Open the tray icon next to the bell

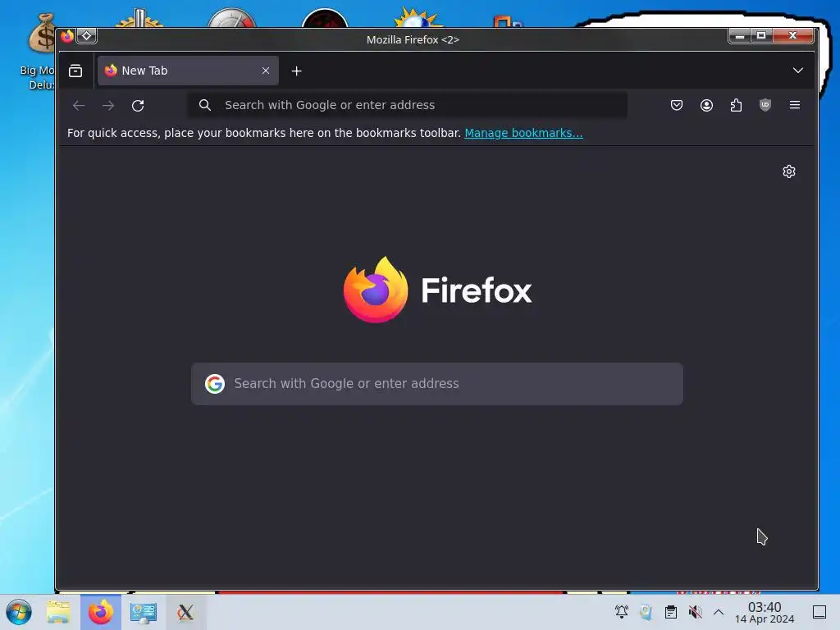tap(646, 612)
